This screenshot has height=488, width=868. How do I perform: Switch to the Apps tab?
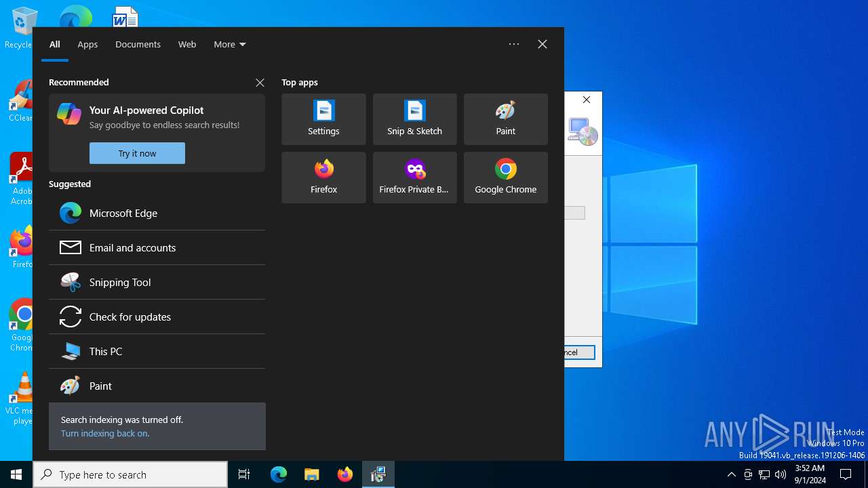87,44
